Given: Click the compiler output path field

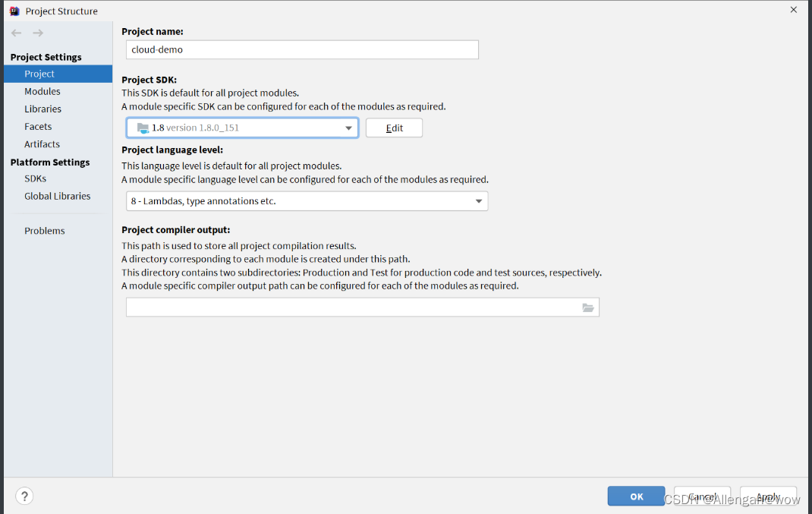Looking at the screenshot, I should pyautogui.click(x=363, y=307).
